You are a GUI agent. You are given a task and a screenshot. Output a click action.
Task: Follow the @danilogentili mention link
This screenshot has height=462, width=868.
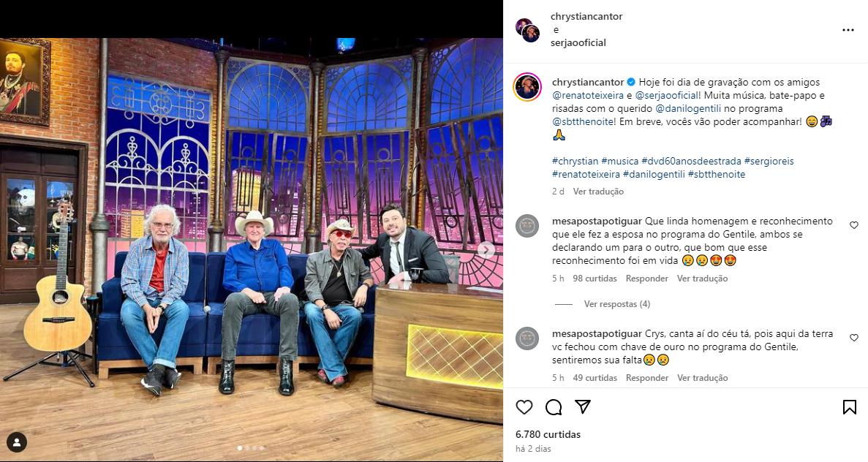point(689,108)
